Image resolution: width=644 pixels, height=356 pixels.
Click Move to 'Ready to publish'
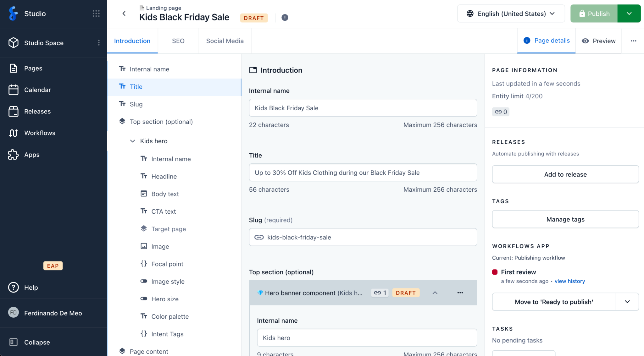(554, 302)
